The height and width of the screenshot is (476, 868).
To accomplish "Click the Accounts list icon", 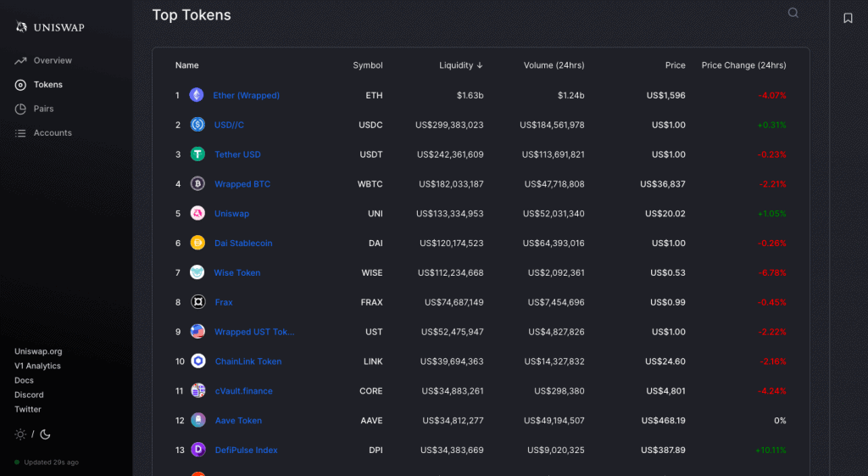I will [x=20, y=133].
